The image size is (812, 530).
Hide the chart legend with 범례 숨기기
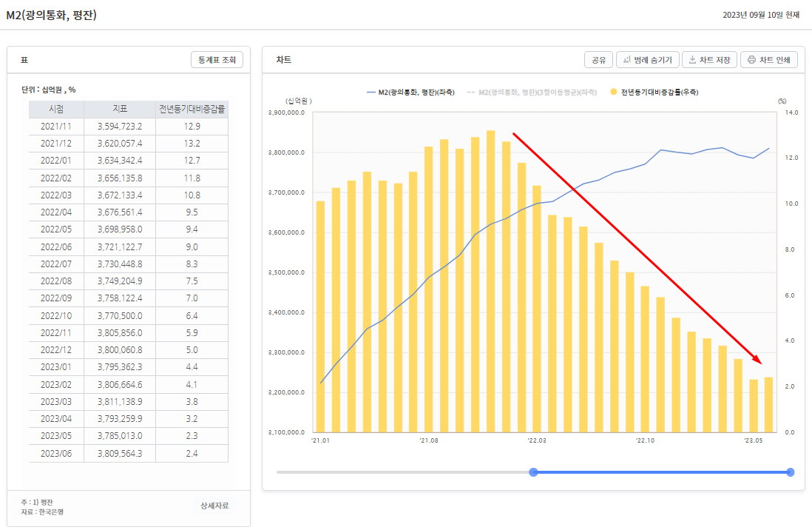click(647, 60)
